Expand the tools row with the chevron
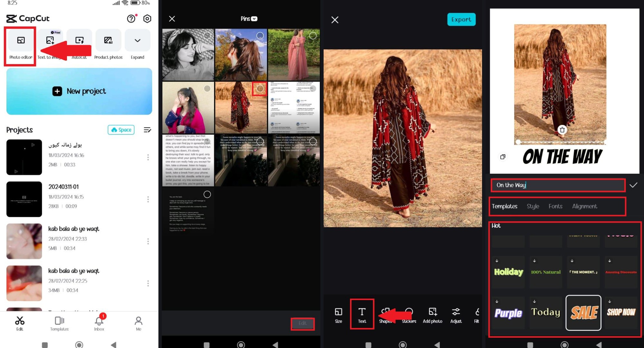 click(x=137, y=40)
